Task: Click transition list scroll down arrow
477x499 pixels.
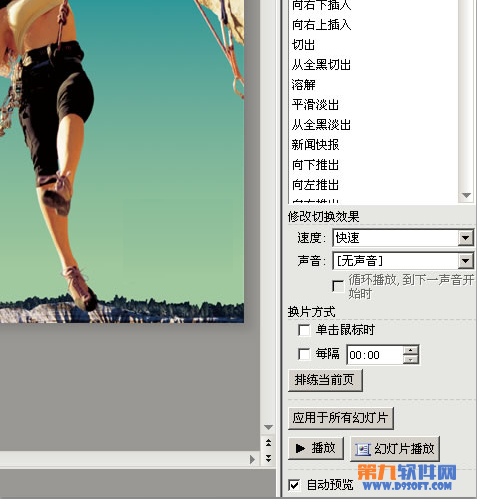Action: (466, 195)
